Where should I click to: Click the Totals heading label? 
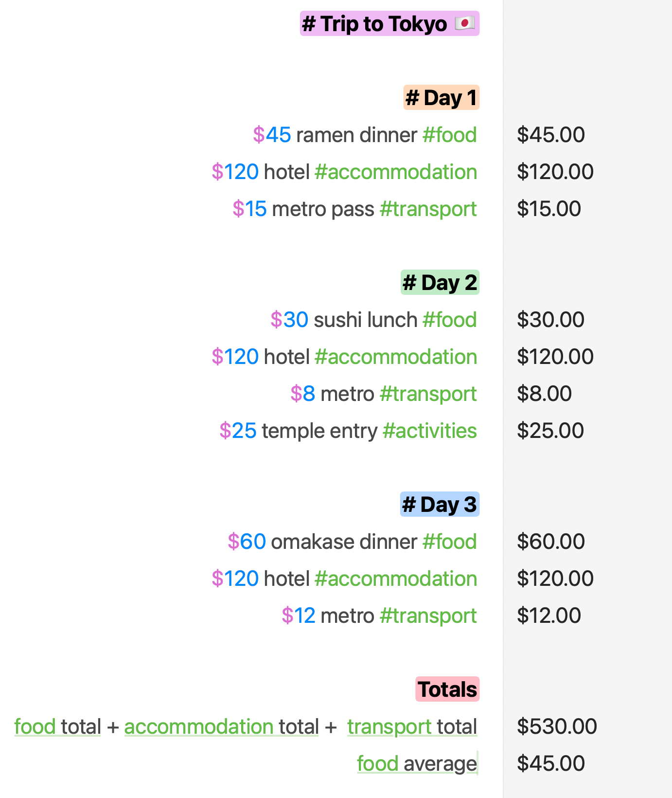pos(448,689)
